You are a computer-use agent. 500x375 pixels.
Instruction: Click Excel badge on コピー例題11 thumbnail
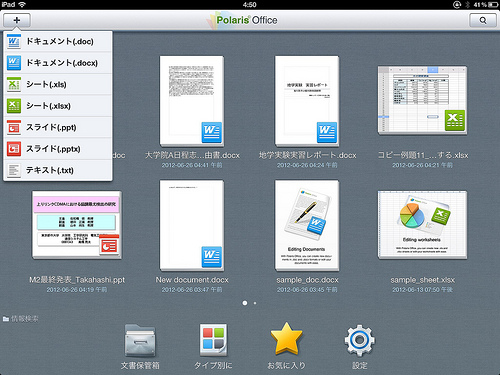tap(455, 120)
